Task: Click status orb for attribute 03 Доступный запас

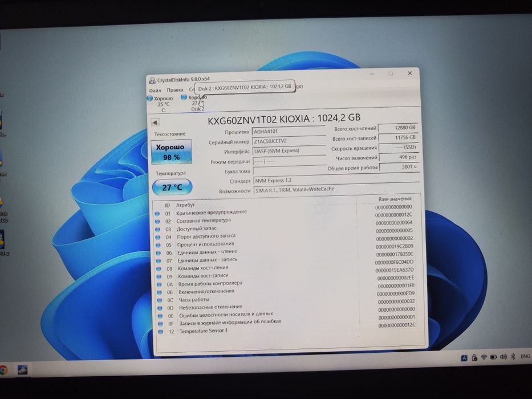Action: click(157, 229)
